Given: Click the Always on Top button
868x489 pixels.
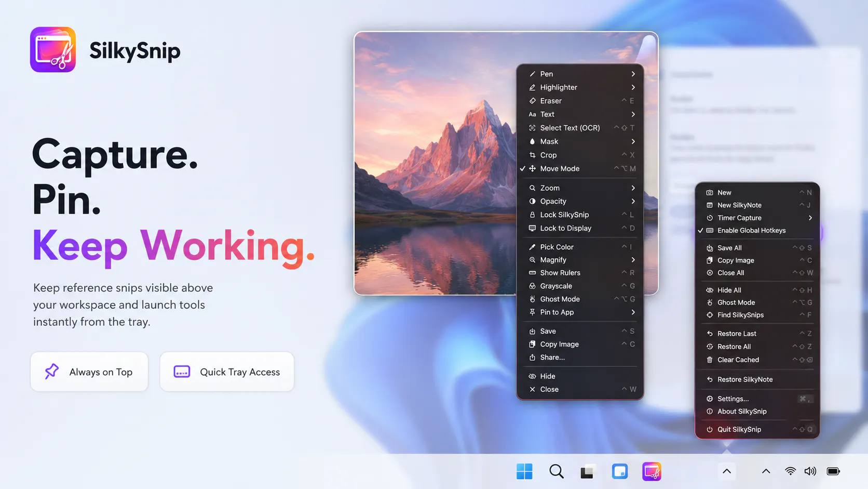Looking at the screenshot, I should coord(89,372).
